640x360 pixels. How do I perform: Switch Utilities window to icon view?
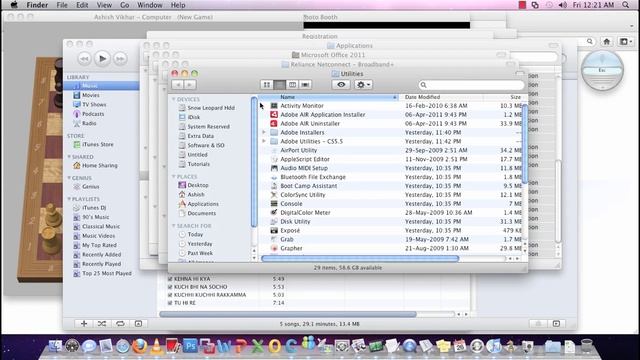point(267,84)
